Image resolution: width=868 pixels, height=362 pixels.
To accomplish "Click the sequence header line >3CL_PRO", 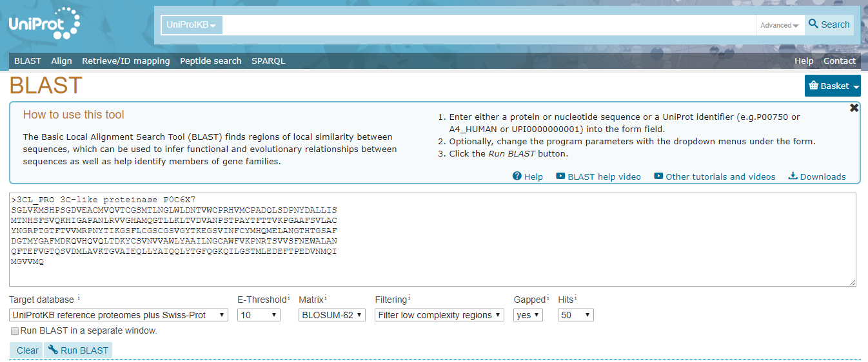I will tap(103, 200).
